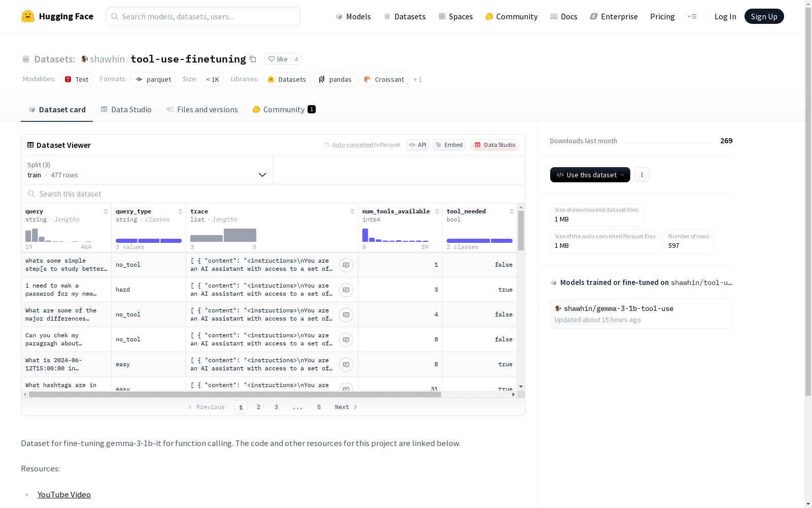Click the Sign Up button
Viewport: 812px width, 508px height.
point(764,16)
